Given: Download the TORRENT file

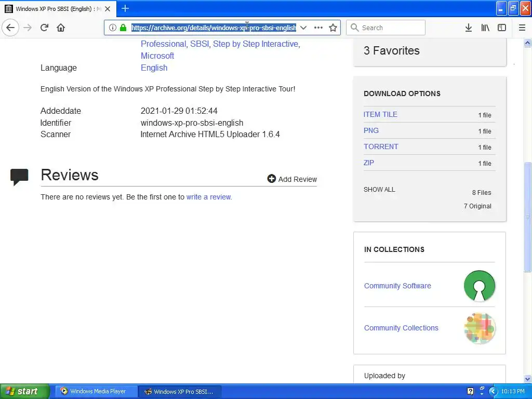Looking at the screenshot, I should [381, 147].
